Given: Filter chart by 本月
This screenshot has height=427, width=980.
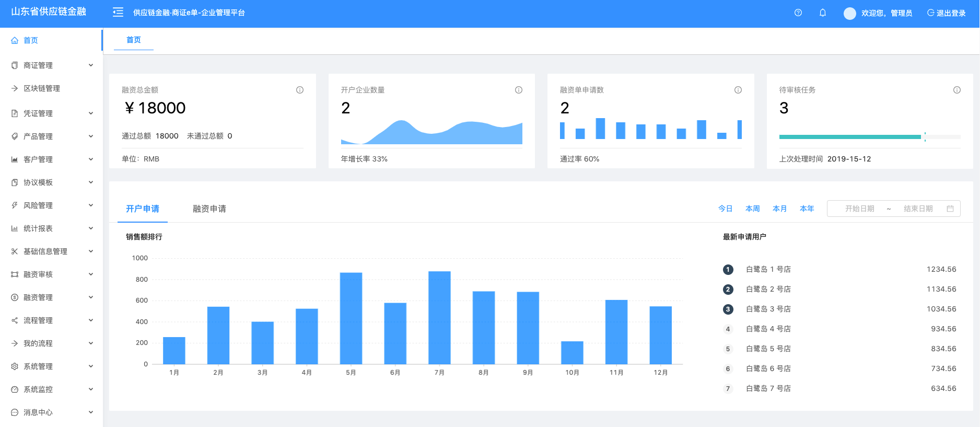Looking at the screenshot, I should click(779, 209).
